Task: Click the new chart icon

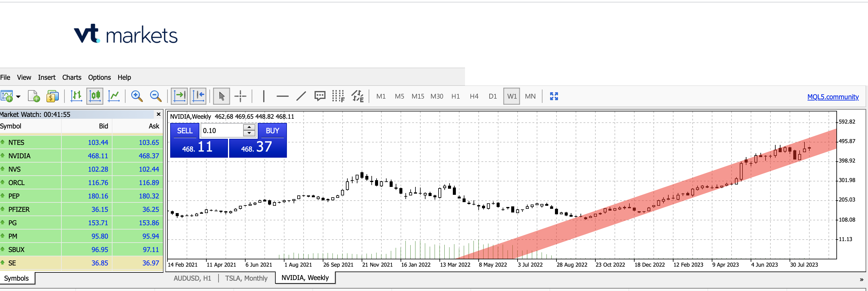Action: click(7, 96)
